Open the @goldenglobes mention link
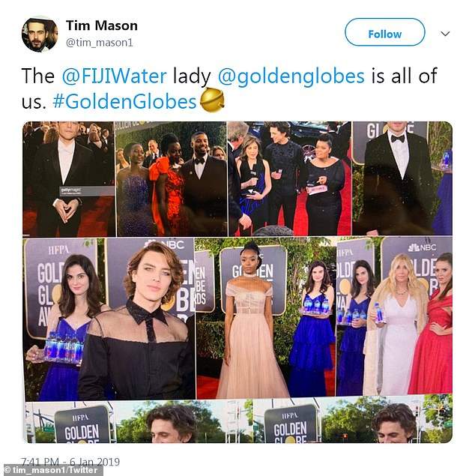Image resolution: width=475 pixels, height=476 pixels. 291,76
